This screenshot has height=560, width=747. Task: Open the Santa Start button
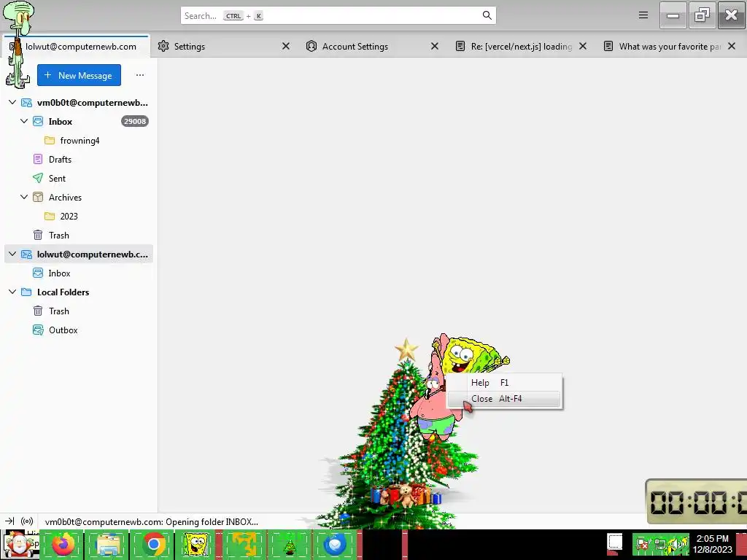[20, 545]
